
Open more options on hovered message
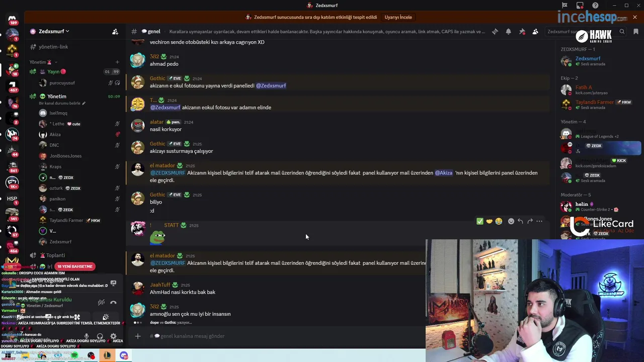(539, 221)
